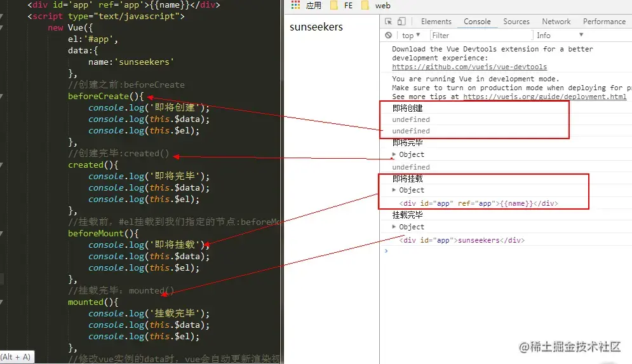Click the logged div containing sunseekers
Image resolution: width=632 pixels, height=364 pixels.
pyautogui.click(x=462, y=240)
